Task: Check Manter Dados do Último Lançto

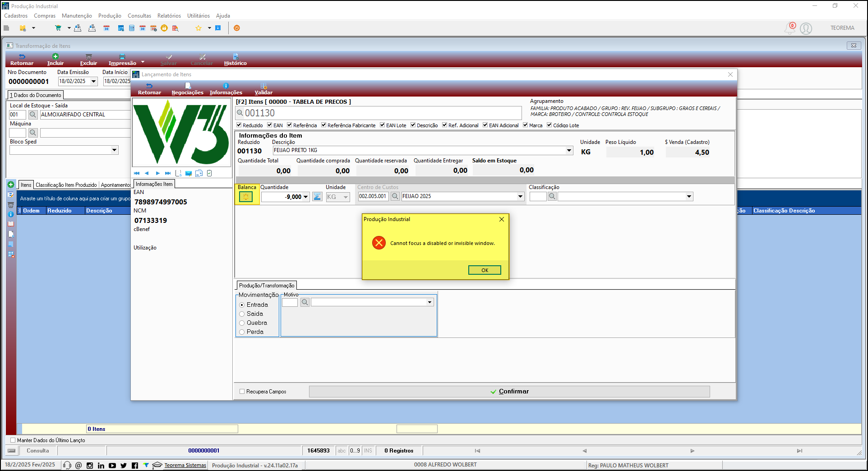Action: [x=13, y=440]
